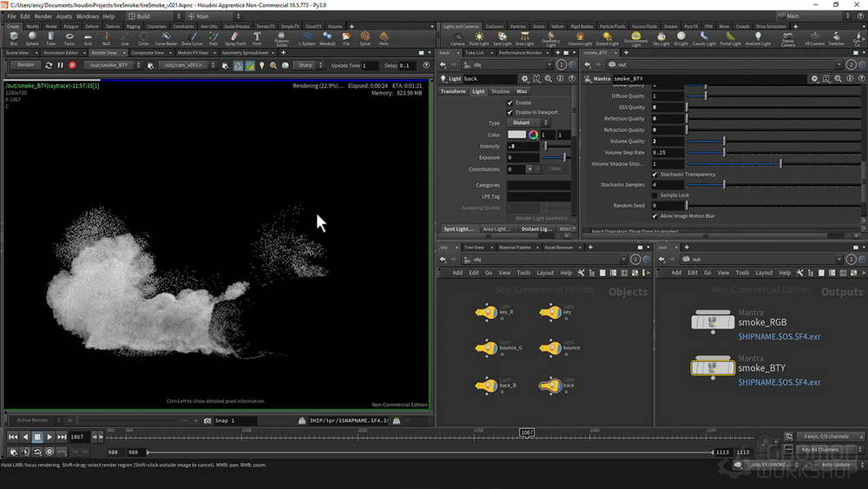Viewport: 868px width, 489px height.
Task: Play the timeline forward
Action: click(49, 437)
